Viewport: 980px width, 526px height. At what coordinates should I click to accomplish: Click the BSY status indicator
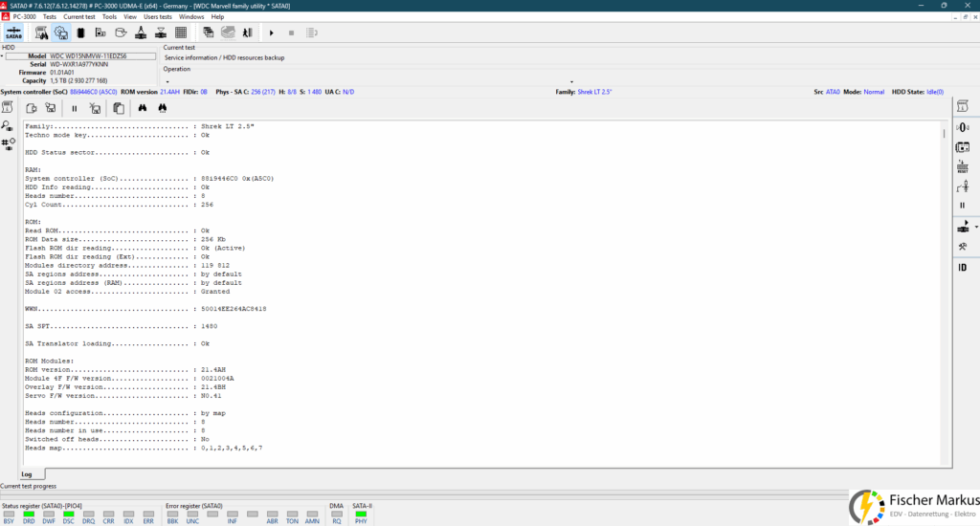coord(9,515)
